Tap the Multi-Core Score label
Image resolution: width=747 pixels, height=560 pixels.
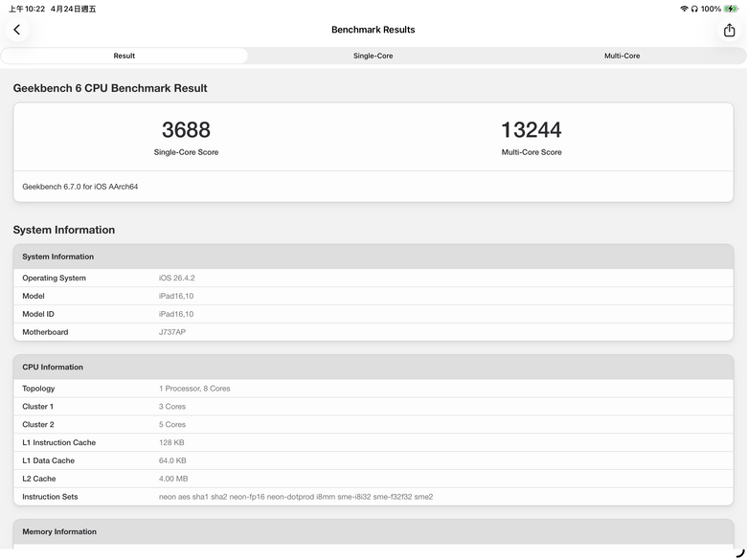(x=532, y=152)
